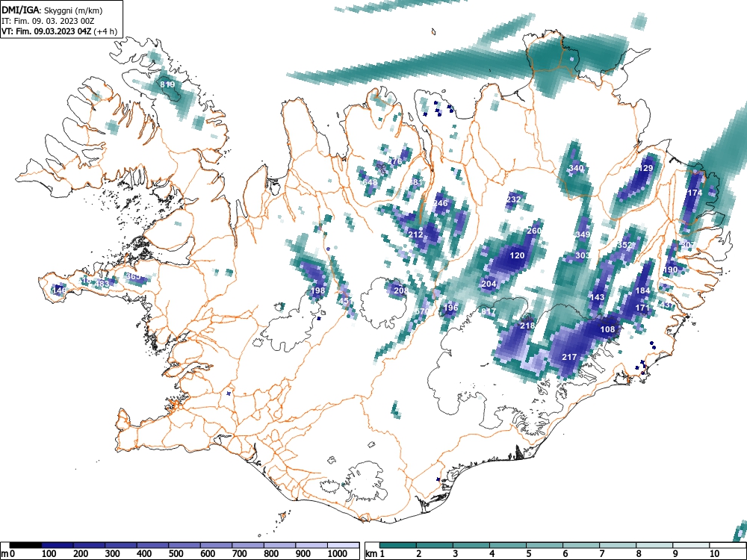Click the '174' visibility value near east coast
Image resolution: width=747 pixels, height=560 pixels.
695,193
